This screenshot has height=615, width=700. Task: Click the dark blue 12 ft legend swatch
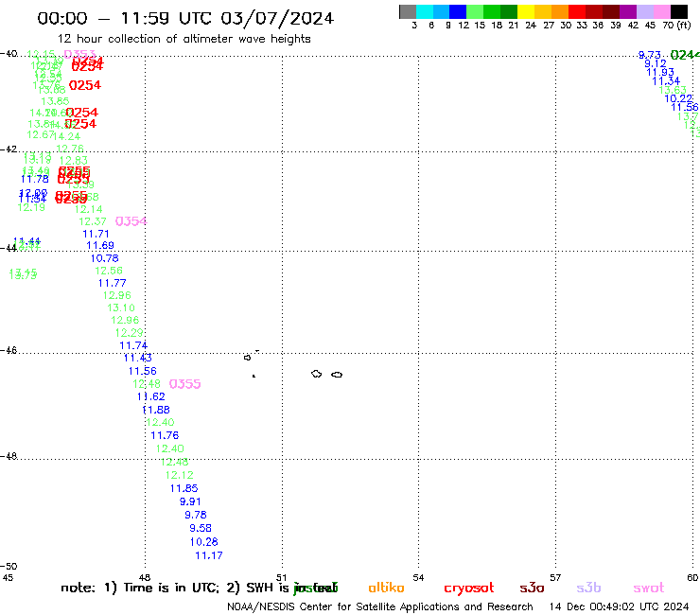(x=459, y=11)
